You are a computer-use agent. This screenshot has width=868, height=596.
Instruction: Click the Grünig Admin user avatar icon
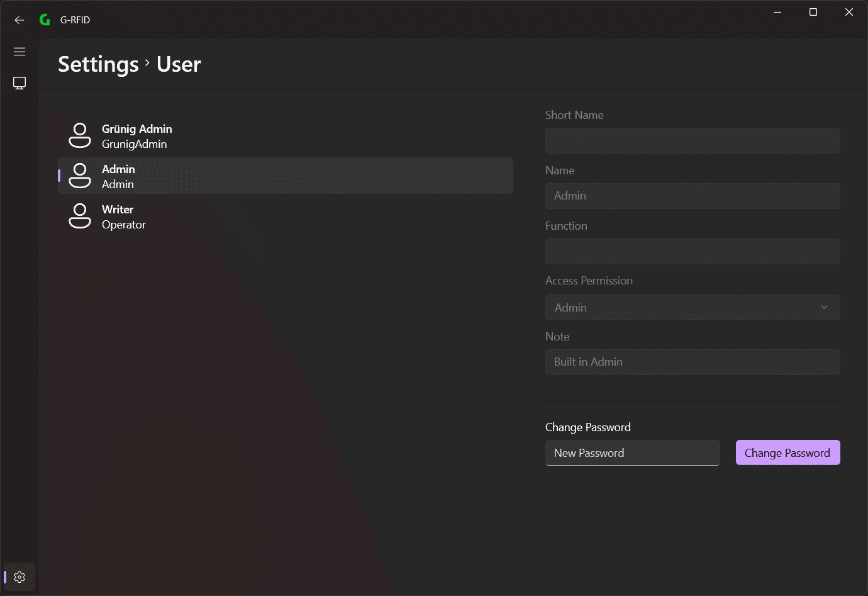[80, 135]
